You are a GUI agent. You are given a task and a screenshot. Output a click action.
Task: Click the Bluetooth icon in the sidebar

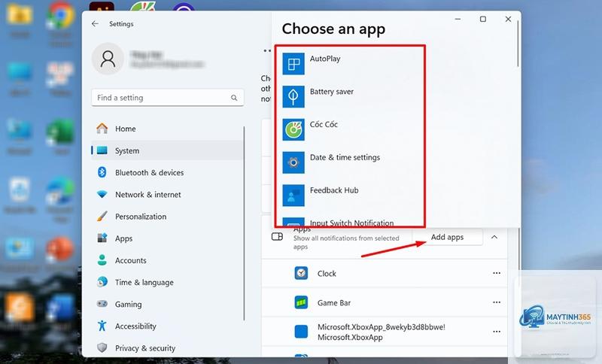[102, 172]
